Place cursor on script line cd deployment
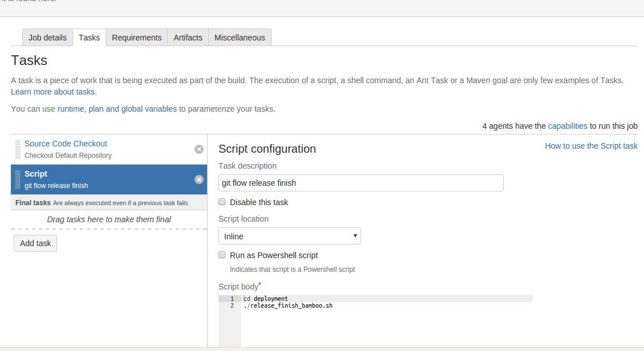Viewport: 644px width, 351px height. point(266,299)
